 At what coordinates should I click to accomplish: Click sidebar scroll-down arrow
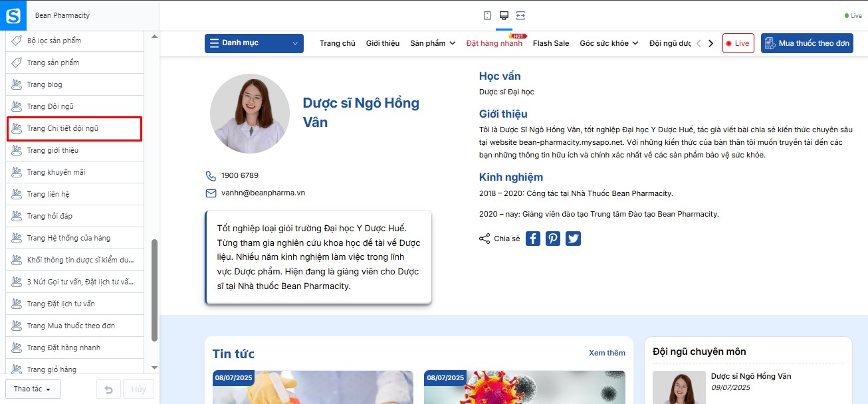click(x=155, y=367)
